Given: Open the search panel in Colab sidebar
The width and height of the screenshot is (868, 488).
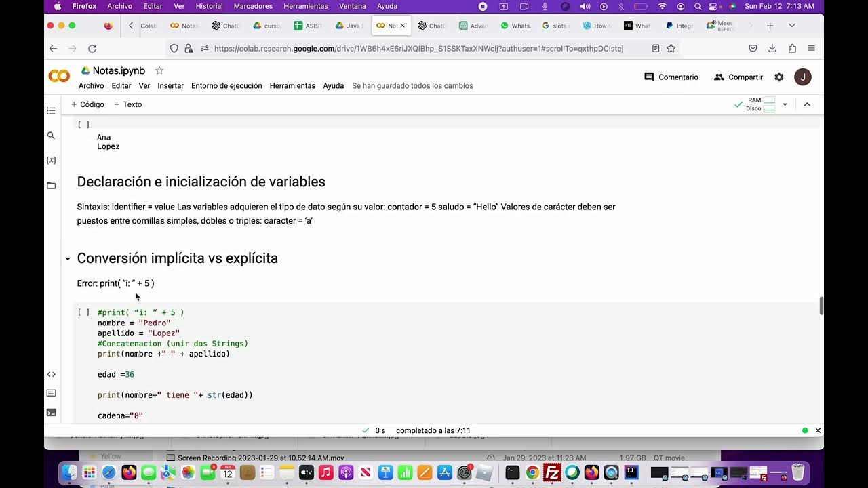Looking at the screenshot, I should [51, 136].
